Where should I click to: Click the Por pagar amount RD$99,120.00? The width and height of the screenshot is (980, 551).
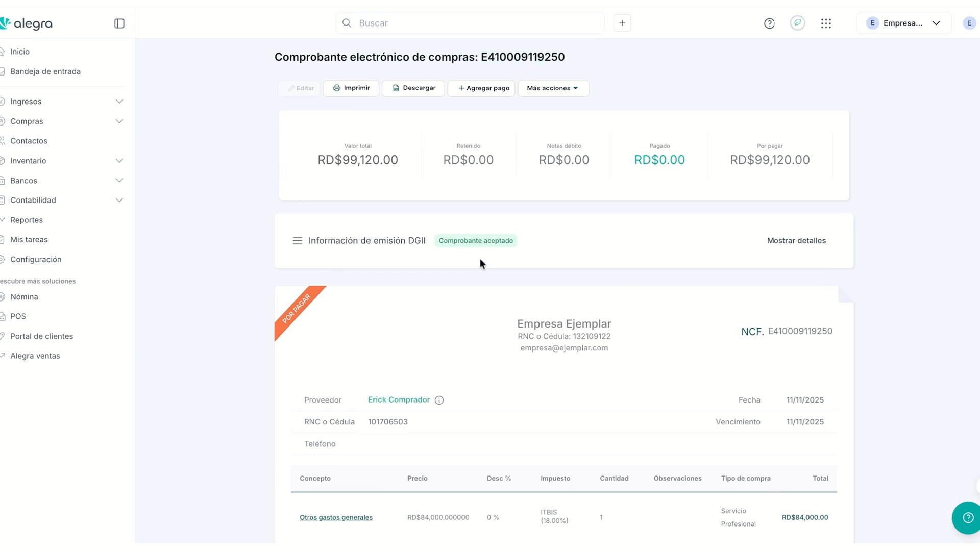(770, 160)
